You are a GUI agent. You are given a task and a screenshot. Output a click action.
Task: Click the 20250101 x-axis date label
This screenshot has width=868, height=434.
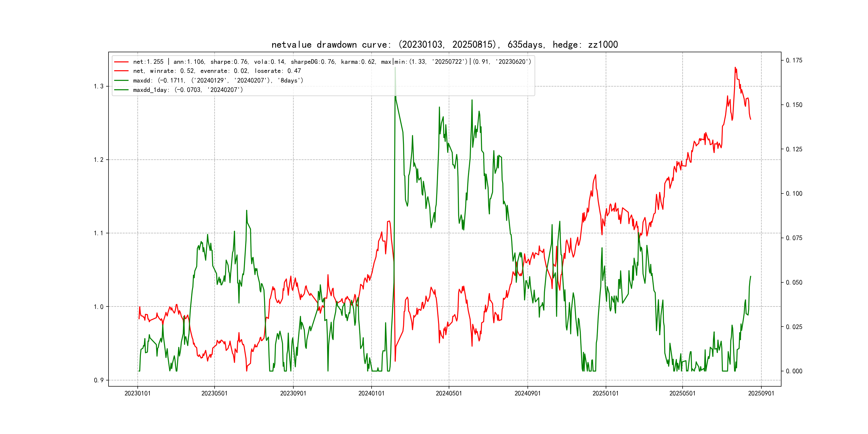click(x=605, y=394)
